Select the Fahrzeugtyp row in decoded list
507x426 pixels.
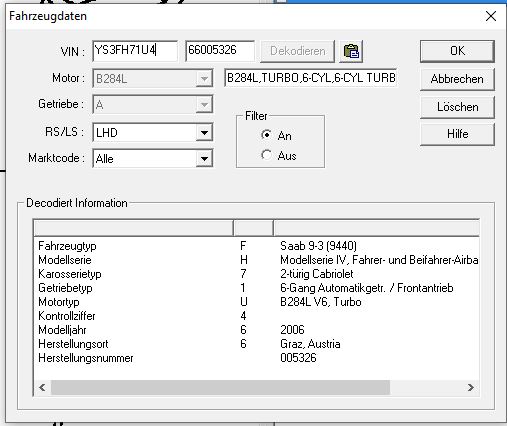tap(257, 246)
